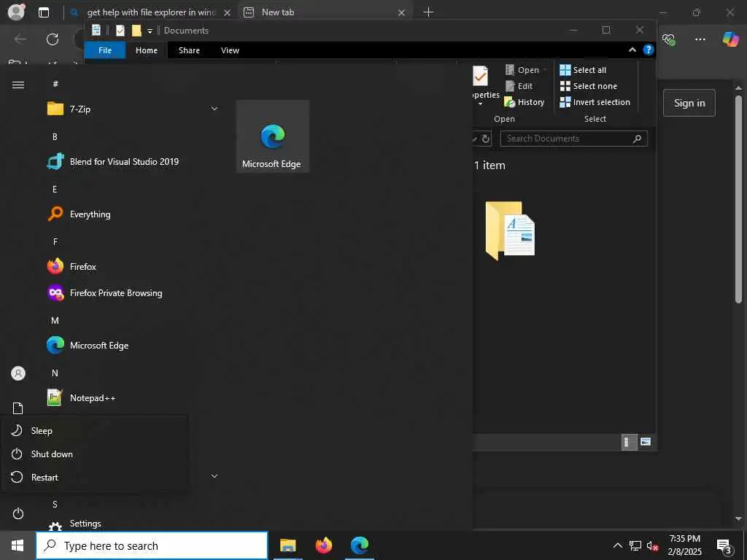This screenshot has width=747, height=560.
Task: Switch to details view in File Explorer
Action: click(628, 442)
